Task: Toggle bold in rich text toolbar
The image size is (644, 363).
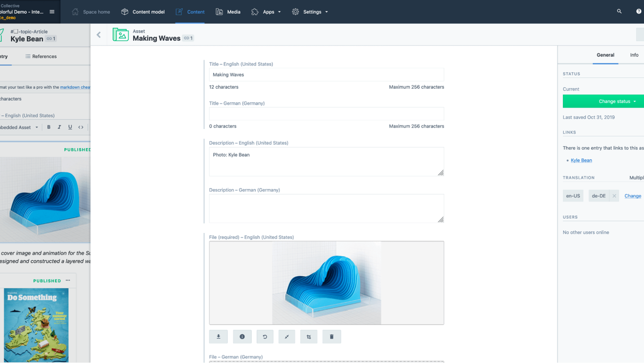Action: point(49,127)
